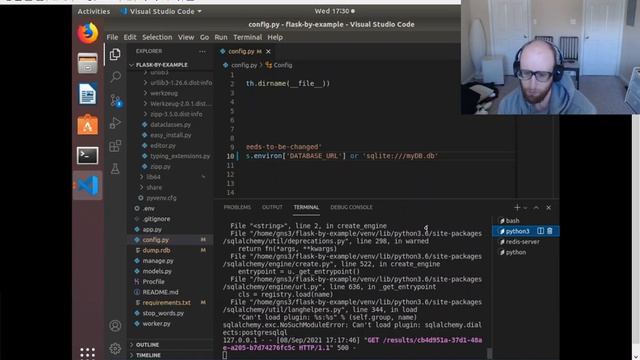
Task: Collapse the FLASK-BY-EXAMPLE folder section
Action: point(162,65)
